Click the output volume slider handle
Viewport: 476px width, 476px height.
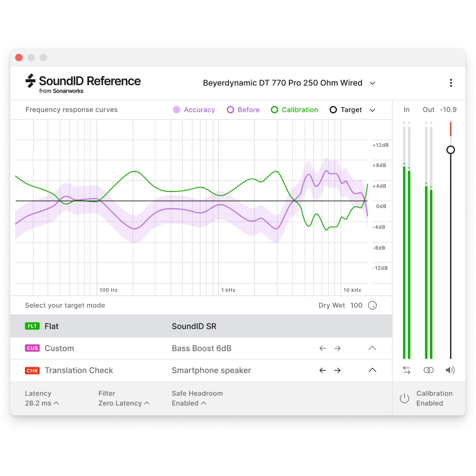pos(451,150)
